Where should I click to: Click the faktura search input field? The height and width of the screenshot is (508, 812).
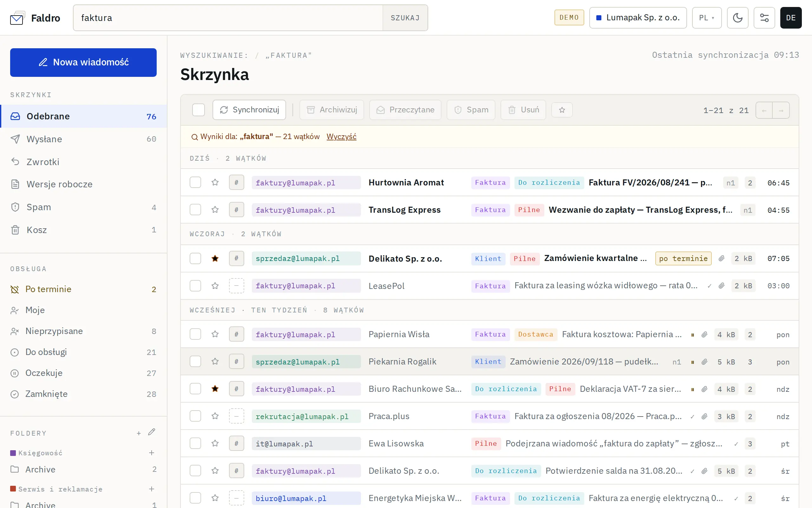click(228, 18)
